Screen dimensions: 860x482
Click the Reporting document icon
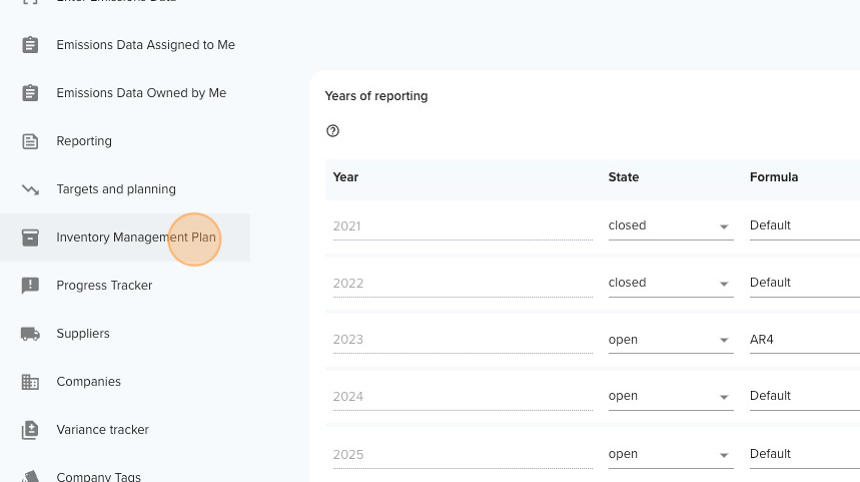tap(30, 141)
